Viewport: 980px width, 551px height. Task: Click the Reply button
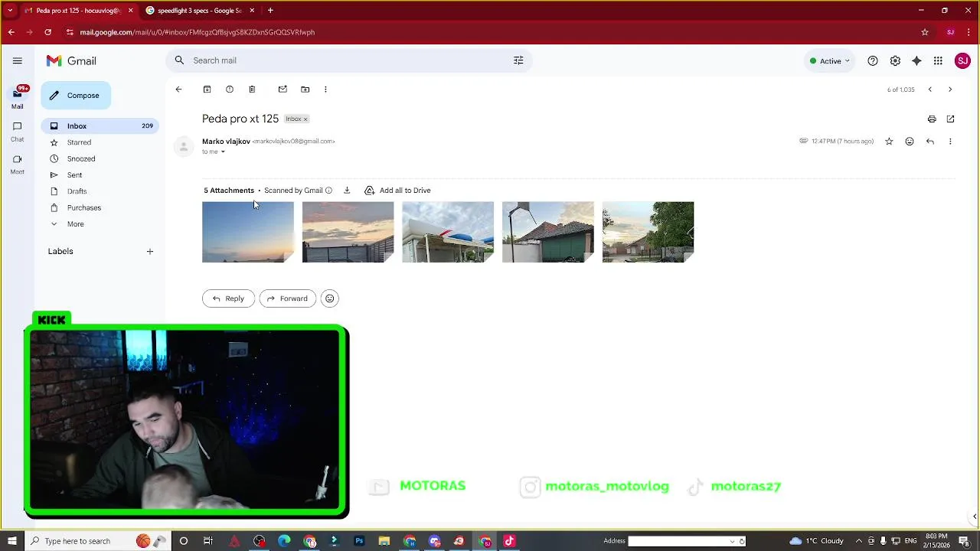228,298
